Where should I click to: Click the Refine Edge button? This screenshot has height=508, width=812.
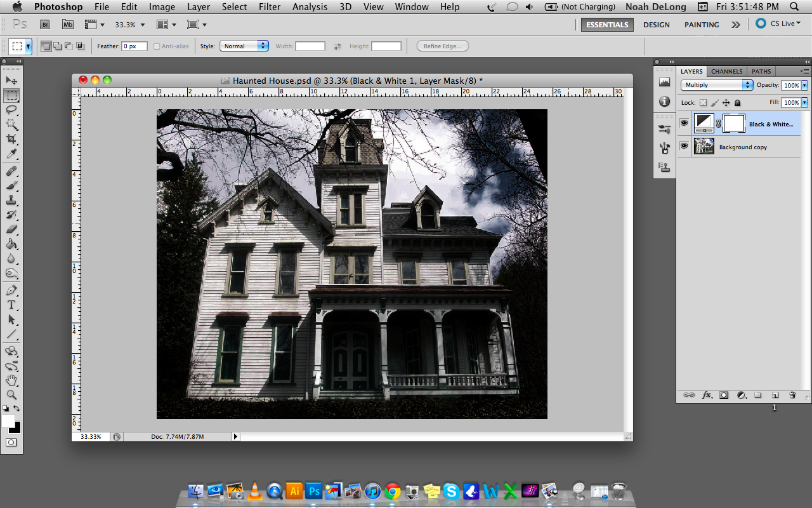[x=443, y=46]
